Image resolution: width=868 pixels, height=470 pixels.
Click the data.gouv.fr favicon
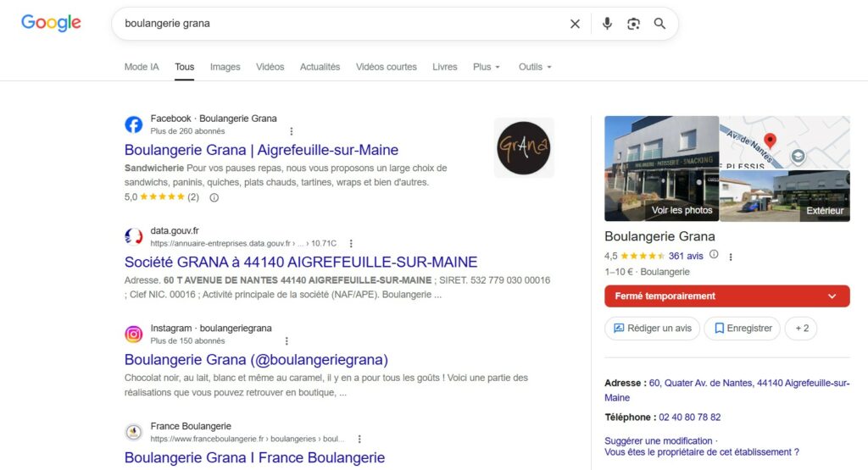point(133,236)
